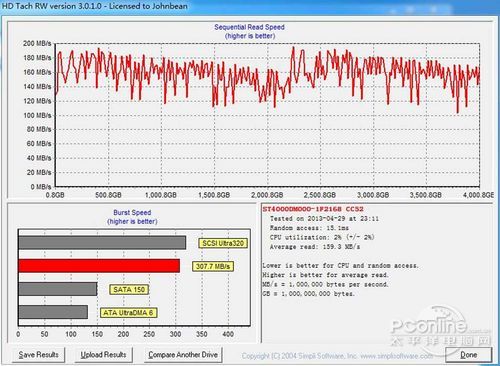This screenshot has height=366, width=500.
Task: Click the ATA UltraDMA 6 label
Action: (x=128, y=313)
